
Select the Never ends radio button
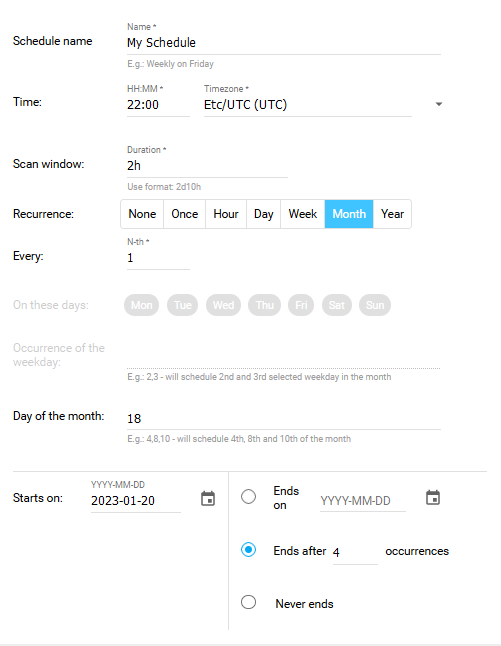coord(248,602)
